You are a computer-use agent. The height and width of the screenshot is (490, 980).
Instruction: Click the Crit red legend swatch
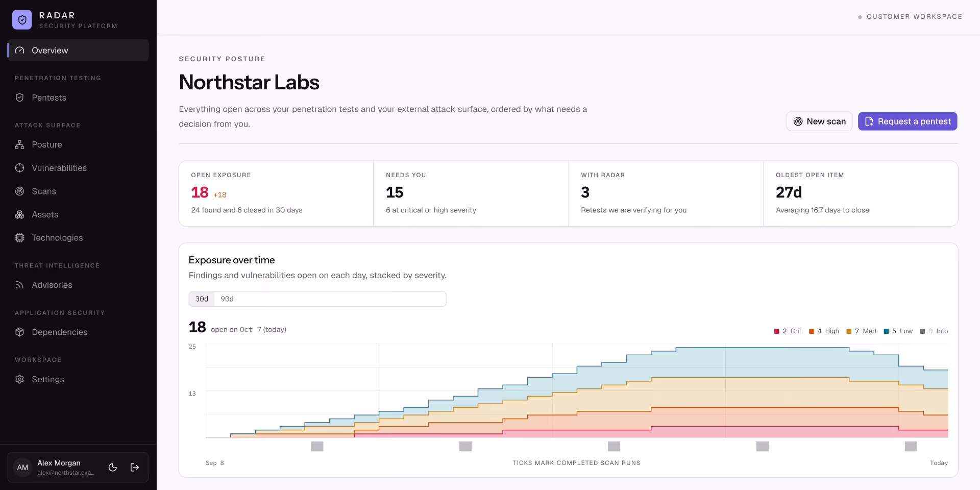coord(777,331)
